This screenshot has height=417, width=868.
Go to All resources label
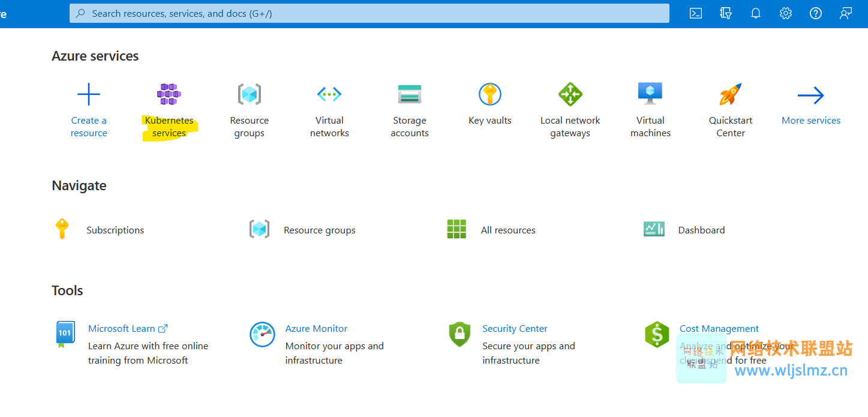pyautogui.click(x=508, y=230)
